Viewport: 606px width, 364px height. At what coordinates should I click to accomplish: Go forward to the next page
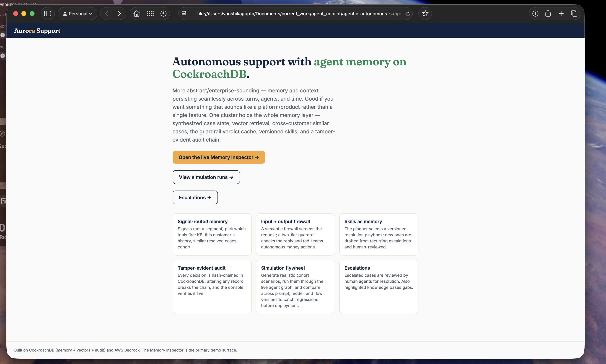120,14
